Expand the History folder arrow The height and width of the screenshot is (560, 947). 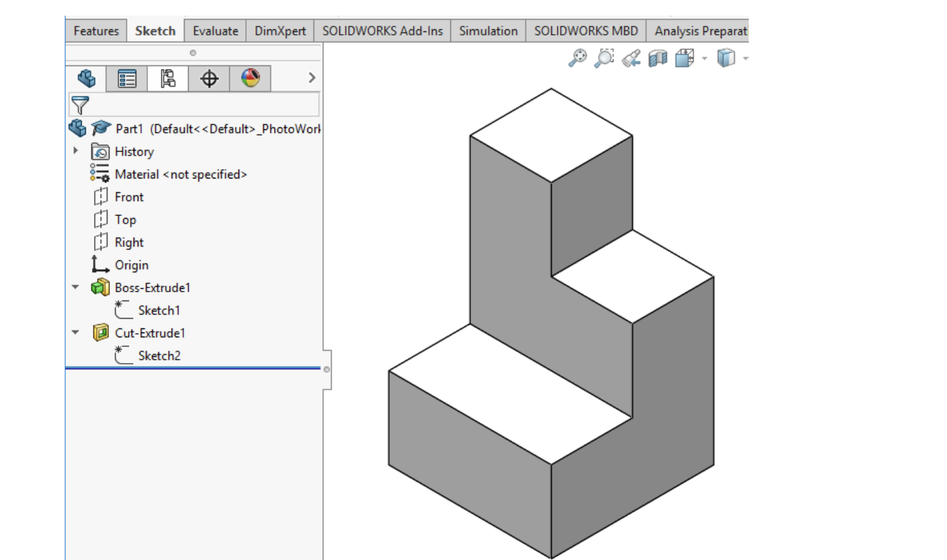tap(76, 151)
